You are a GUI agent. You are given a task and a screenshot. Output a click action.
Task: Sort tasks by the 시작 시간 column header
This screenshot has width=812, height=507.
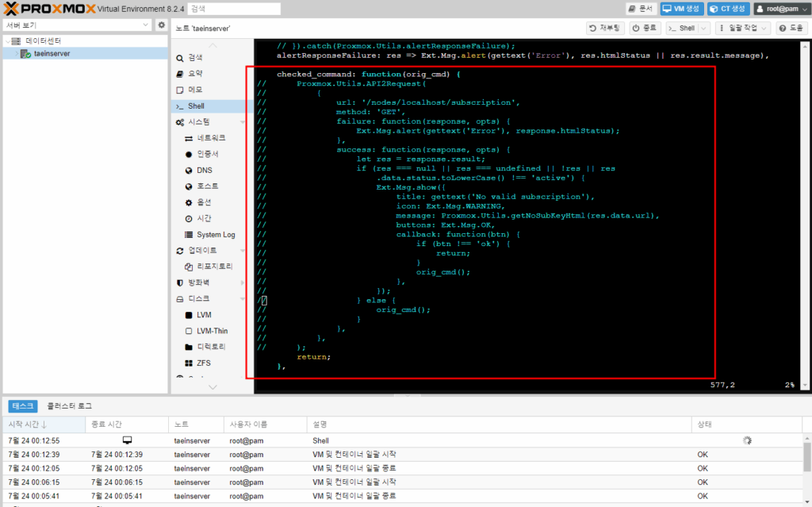(44, 424)
